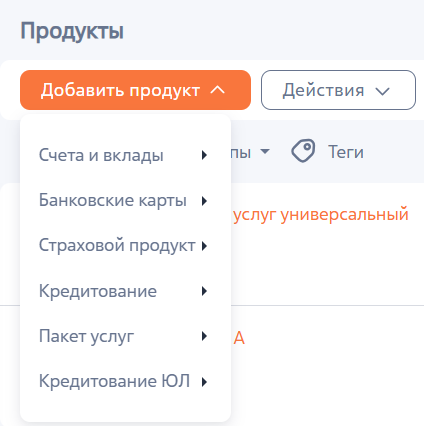
Task: Open the услуг универсальный product link
Action: [321, 214]
